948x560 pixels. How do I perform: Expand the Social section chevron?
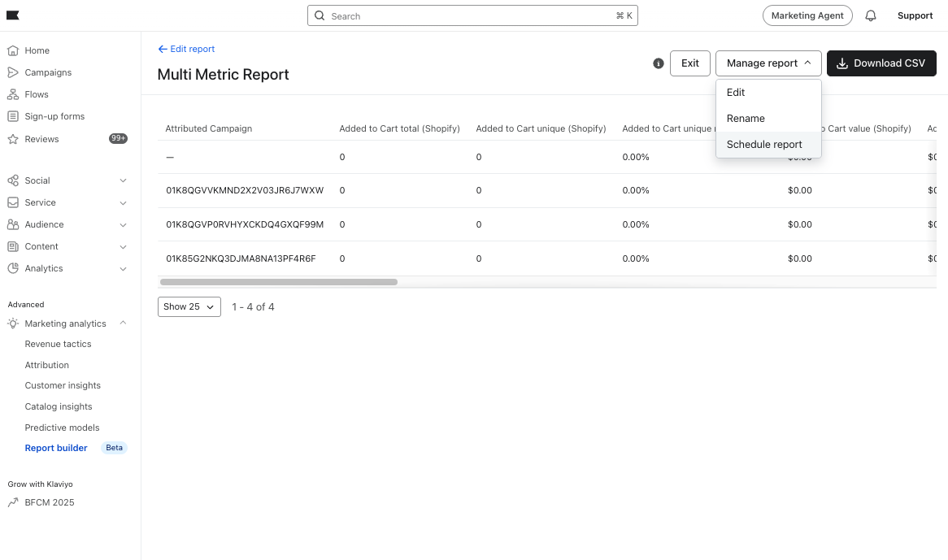(x=123, y=180)
